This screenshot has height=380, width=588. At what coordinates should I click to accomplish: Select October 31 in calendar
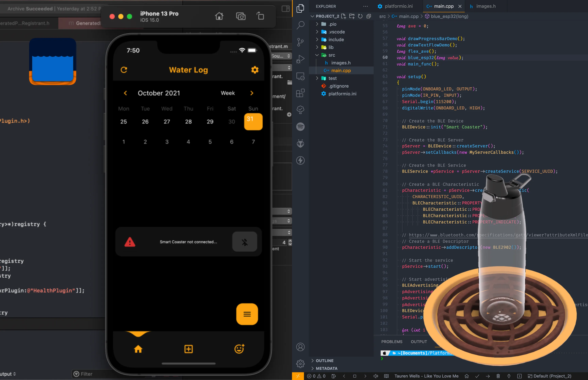tap(253, 122)
